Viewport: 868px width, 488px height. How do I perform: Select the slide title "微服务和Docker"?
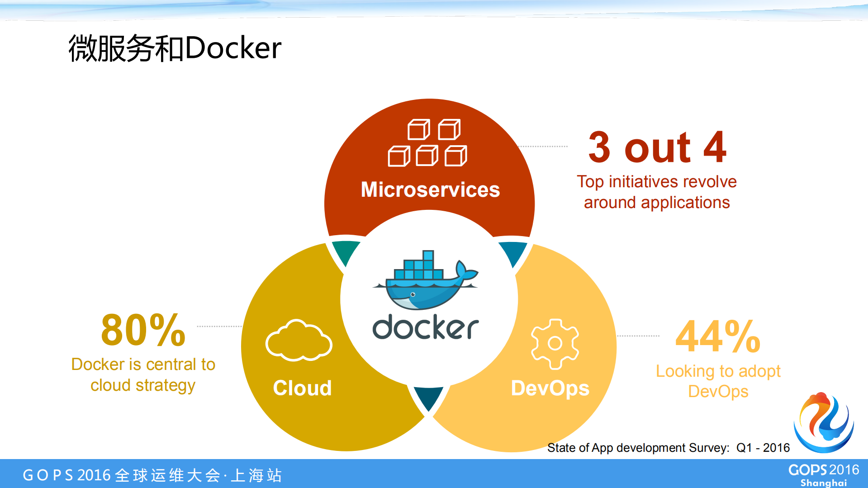click(x=175, y=48)
